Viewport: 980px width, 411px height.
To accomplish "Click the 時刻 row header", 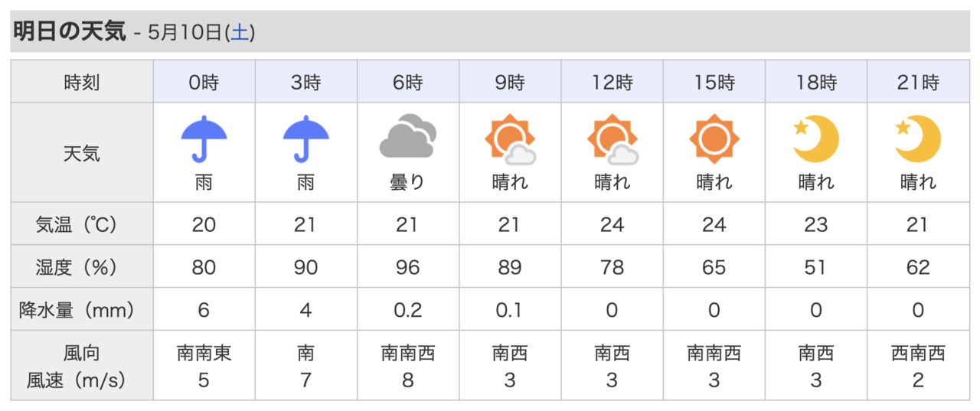I will 82,82.
